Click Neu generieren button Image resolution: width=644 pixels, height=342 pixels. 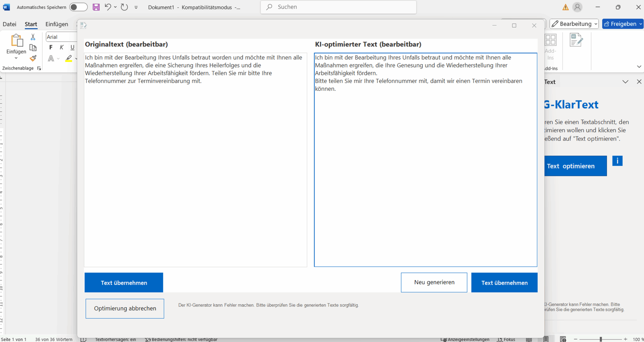[434, 282]
